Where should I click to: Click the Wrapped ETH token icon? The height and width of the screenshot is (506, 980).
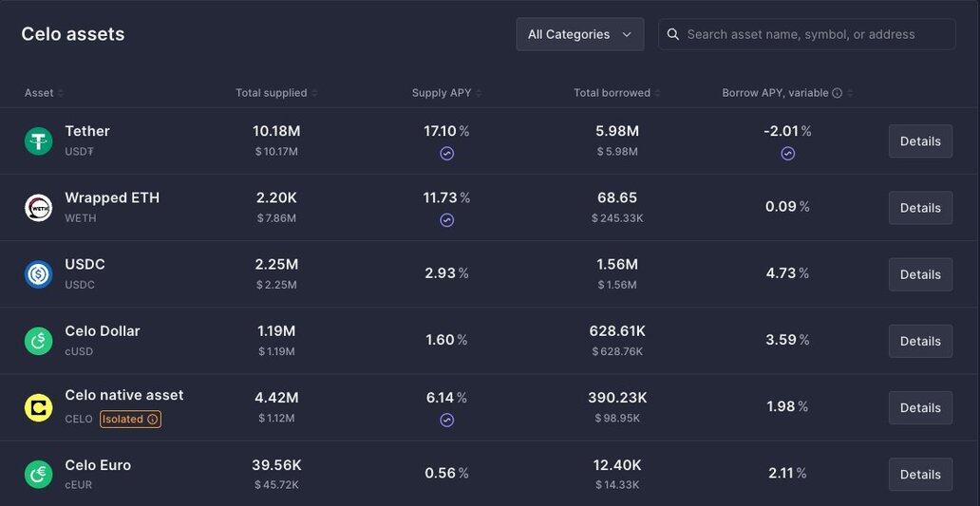pos(38,208)
